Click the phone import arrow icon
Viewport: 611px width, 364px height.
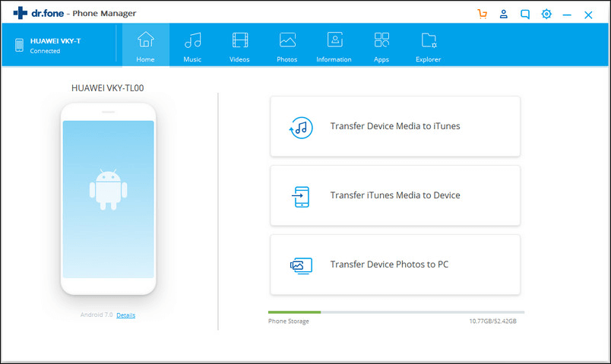pos(299,196)
